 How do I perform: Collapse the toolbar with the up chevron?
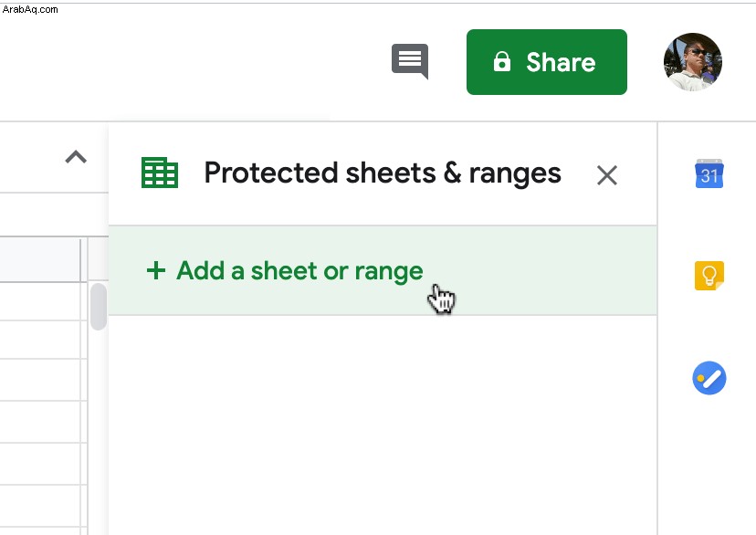click(x=76, y=157)
